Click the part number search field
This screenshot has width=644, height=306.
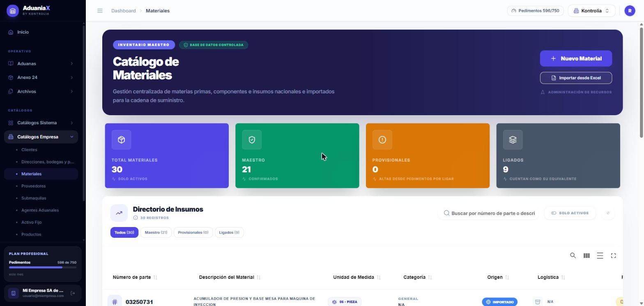tap(489, 213)
